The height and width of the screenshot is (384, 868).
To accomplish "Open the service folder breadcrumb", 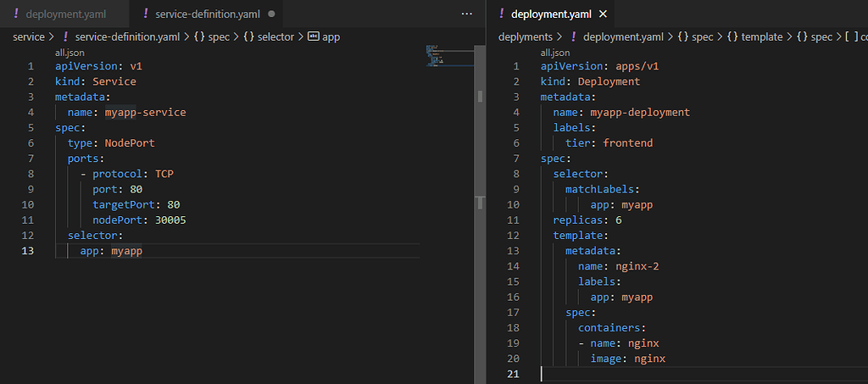I will click(29, 36).
